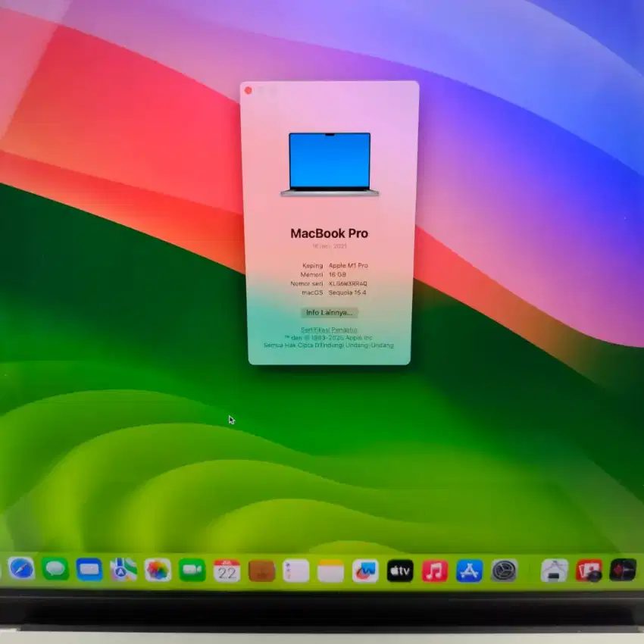
Task: Open FaceTime in the dock
Action: (x=192, y=570)
